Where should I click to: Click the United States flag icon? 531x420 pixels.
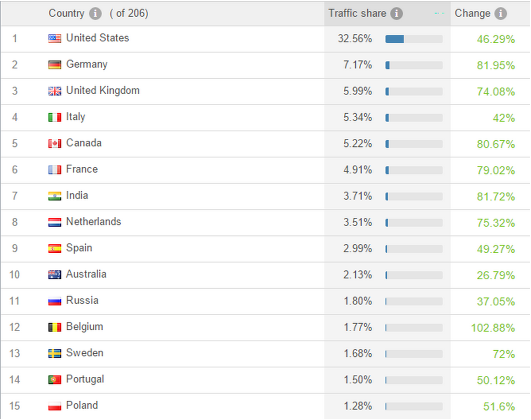[x=55, y=38]
